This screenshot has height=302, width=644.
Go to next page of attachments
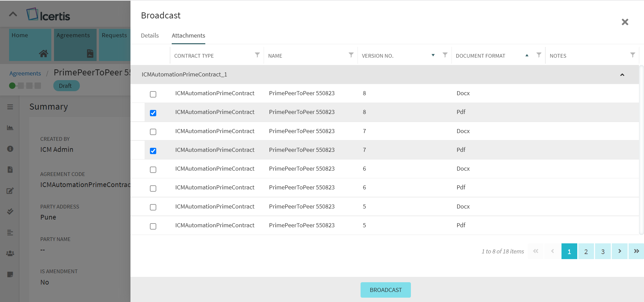(619, 251)
